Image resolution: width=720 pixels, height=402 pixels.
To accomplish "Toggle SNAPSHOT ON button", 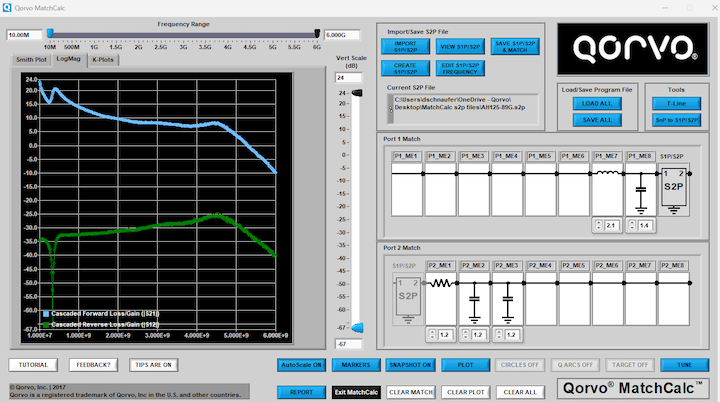I will point(410,365).
